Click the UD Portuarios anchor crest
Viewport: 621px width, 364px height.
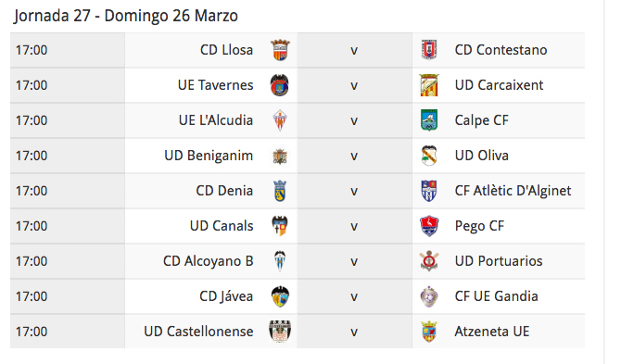pyautogui.click(x=429, y=261)
